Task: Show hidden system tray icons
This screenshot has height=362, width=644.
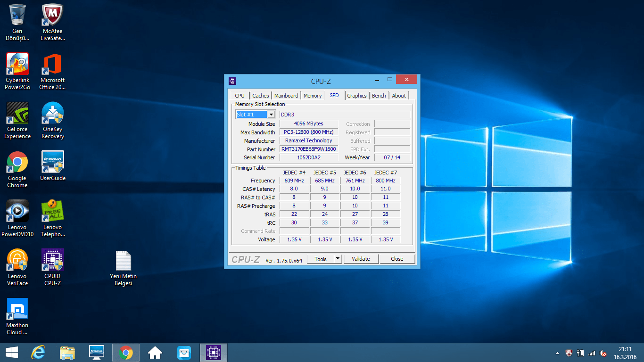Action: (558, 353)
